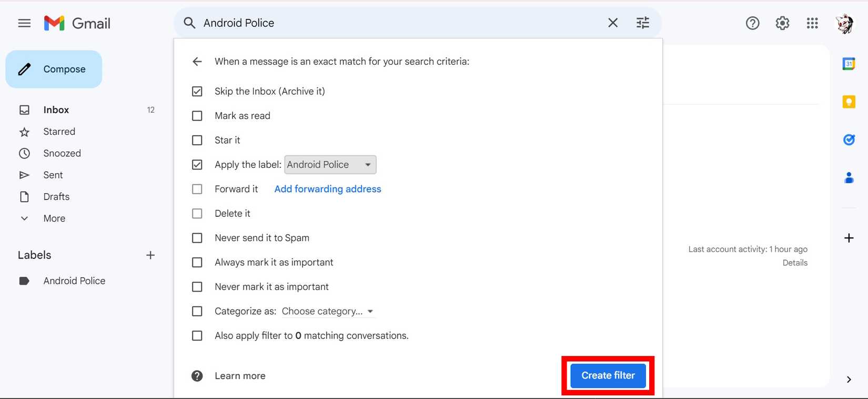Open the Android Police label dropdown

330,165
